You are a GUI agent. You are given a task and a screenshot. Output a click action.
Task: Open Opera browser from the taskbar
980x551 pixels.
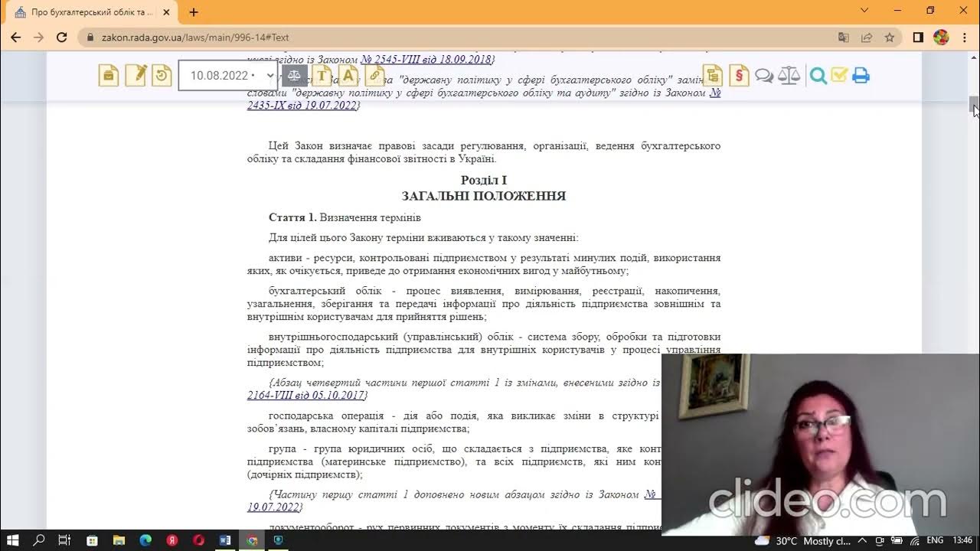(199, 540)
